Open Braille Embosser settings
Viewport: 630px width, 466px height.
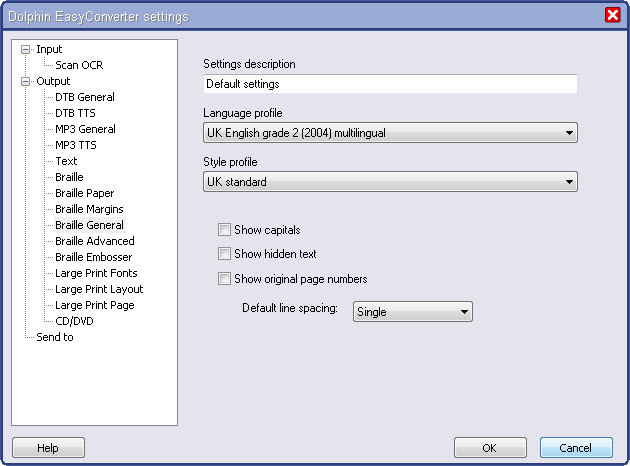tap(94, 258)
